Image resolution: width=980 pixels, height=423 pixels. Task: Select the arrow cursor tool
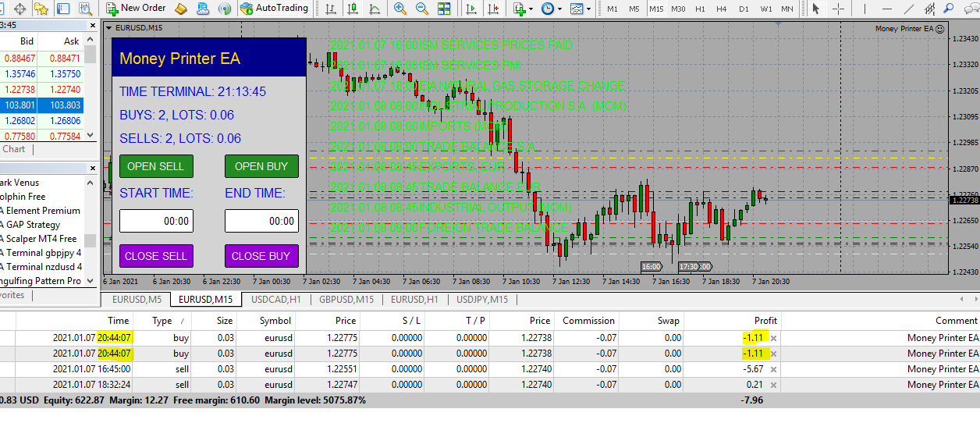(x=816, y=9)
